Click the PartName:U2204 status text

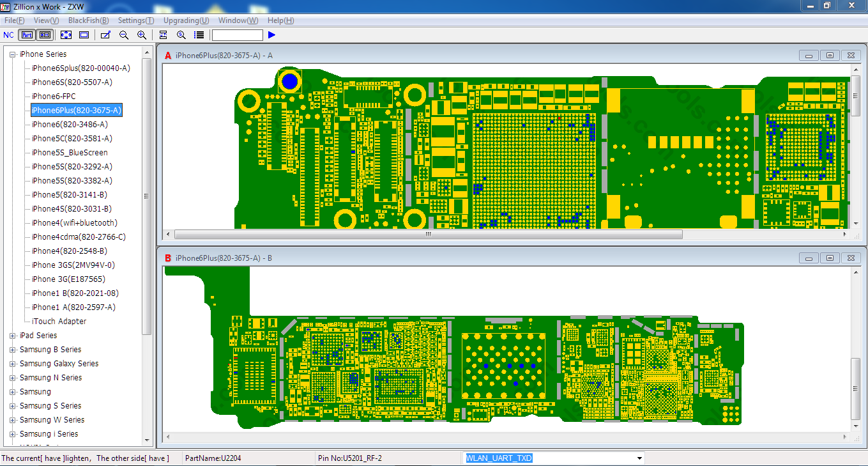click(x=212, y=458)
